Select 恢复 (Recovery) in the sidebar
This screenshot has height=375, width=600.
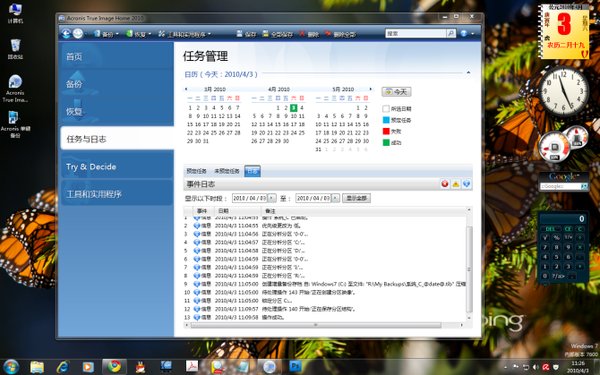pos(117,111)
